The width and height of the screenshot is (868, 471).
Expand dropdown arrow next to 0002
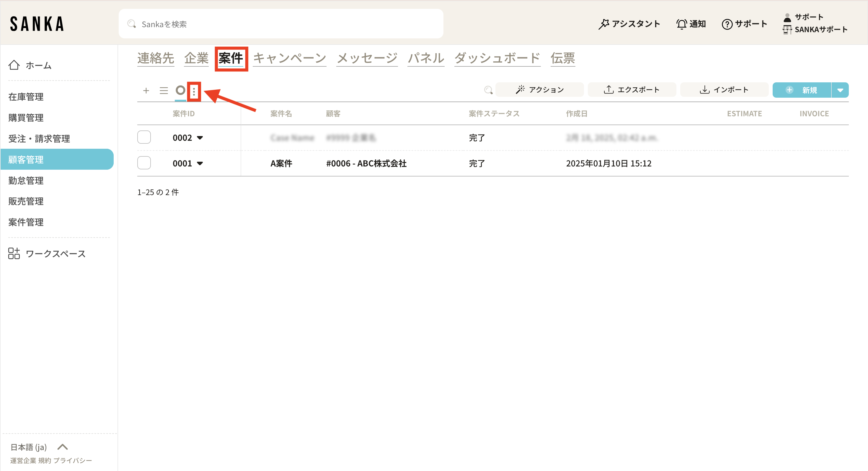tap(200, 138)
